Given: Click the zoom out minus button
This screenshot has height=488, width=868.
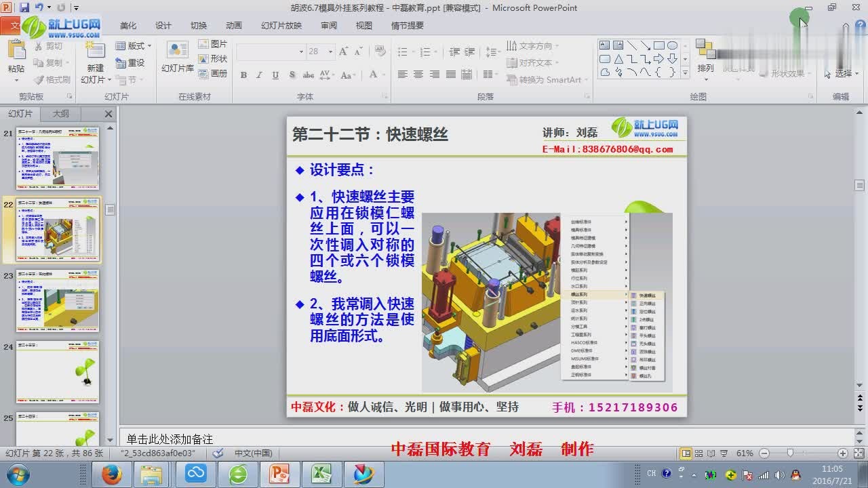Looking at the screenshot, I should tap(764, 453).
